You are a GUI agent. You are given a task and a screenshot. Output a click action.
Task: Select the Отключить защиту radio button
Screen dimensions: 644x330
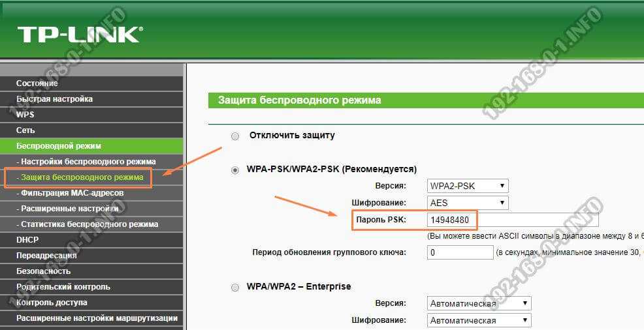[235, 136]
